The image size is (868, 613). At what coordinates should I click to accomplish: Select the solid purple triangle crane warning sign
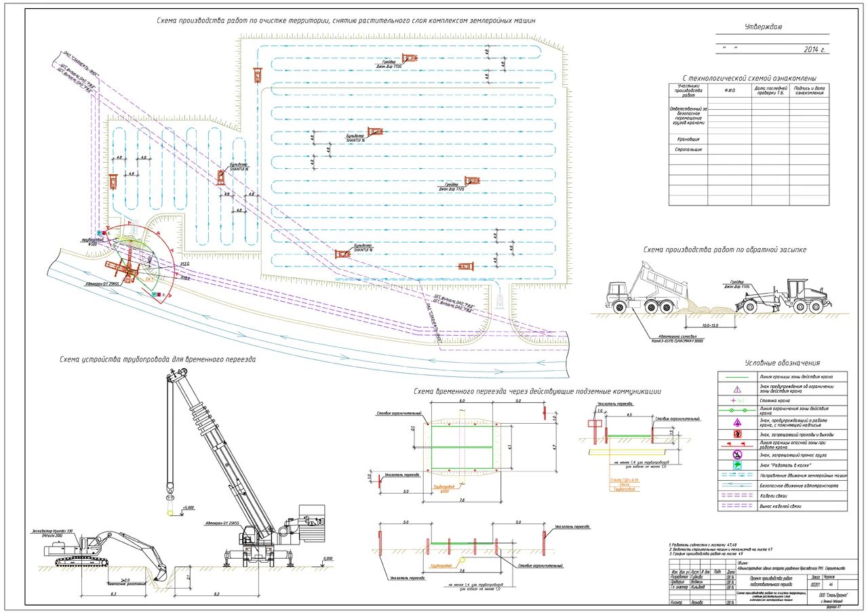click(x=738, y=422)
